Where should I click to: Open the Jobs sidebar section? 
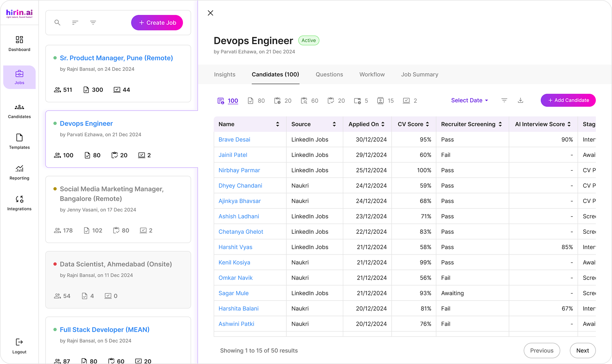(x=19, y=77)
